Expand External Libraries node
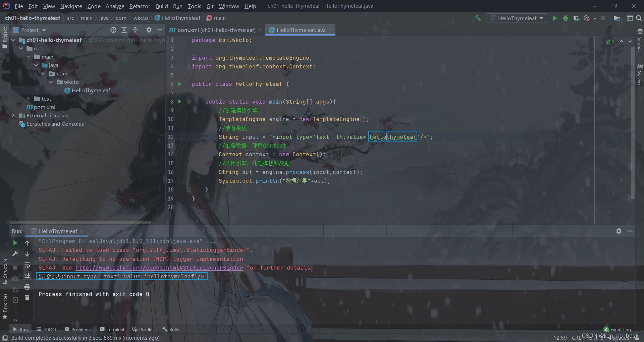644x342 pixels. tap(13, 115)
